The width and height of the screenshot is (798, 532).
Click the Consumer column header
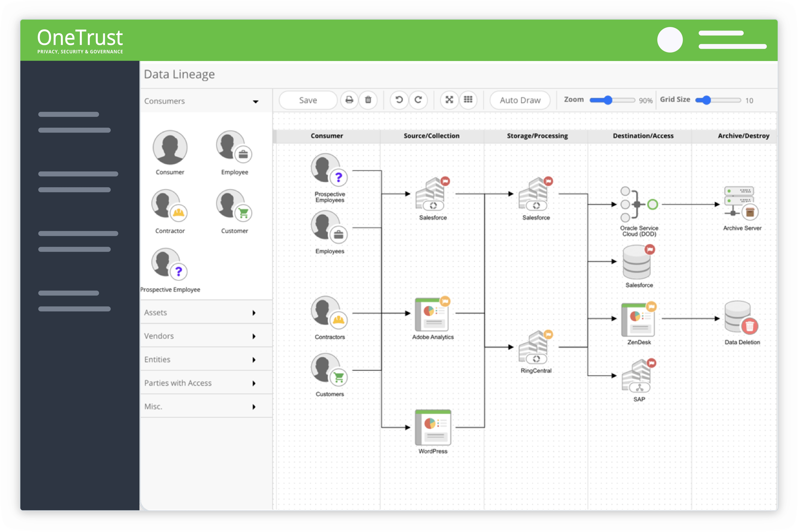(327, 136)
